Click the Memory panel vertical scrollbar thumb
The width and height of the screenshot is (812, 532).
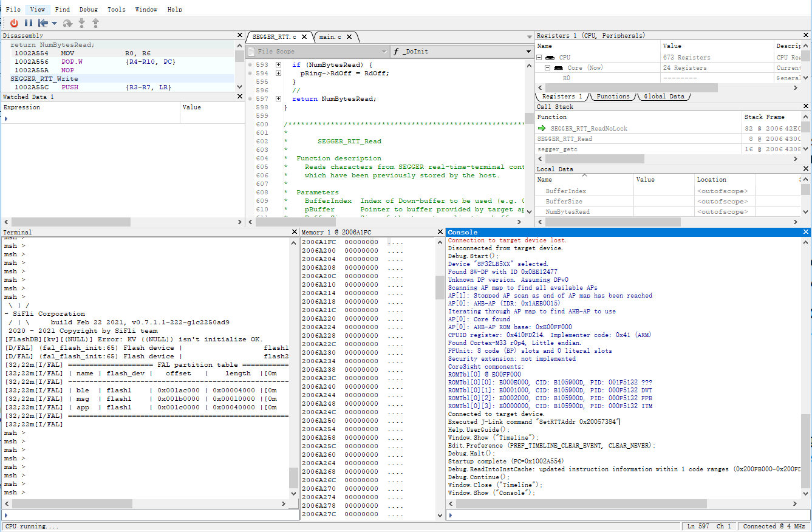click(439, 287)
